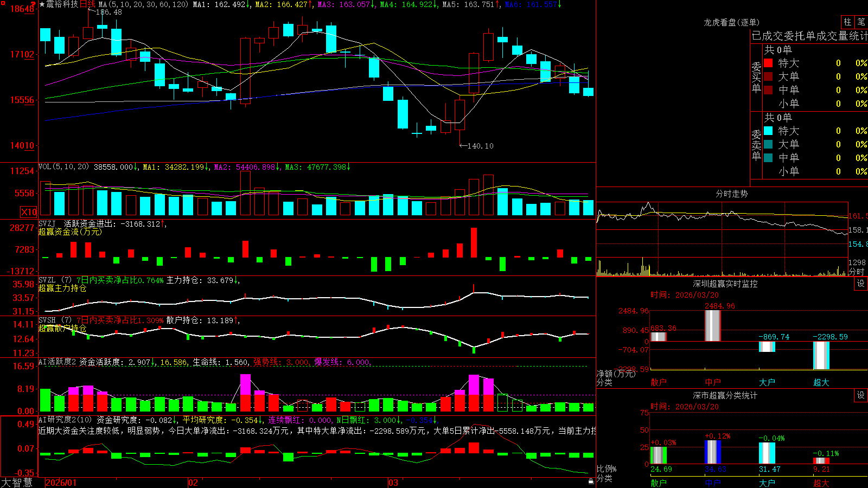Click the red 超大 9.21 bar in 分类统计

tap(821, 461)
